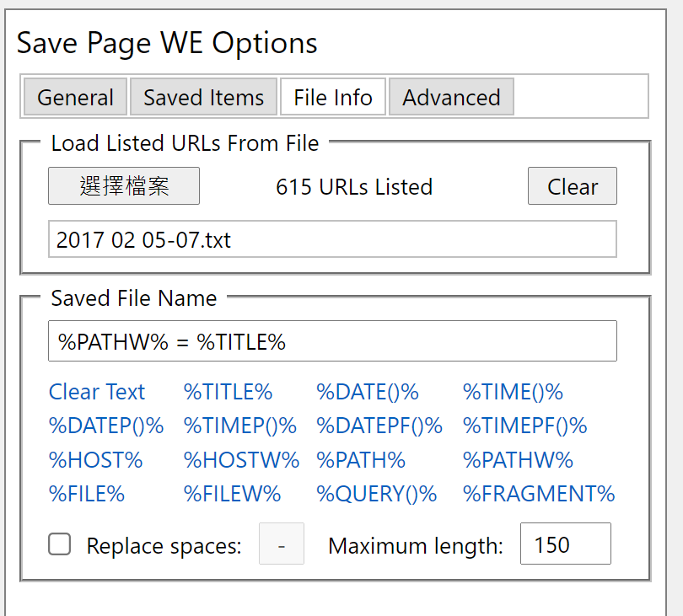Click the Clear Text link

[x=97, y=391]
